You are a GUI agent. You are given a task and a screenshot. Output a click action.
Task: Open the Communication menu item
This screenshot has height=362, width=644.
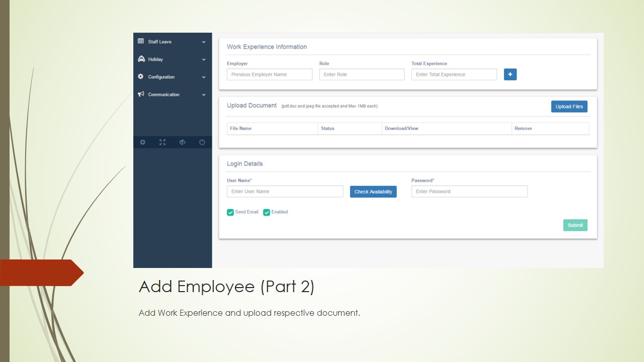[164, 95]
